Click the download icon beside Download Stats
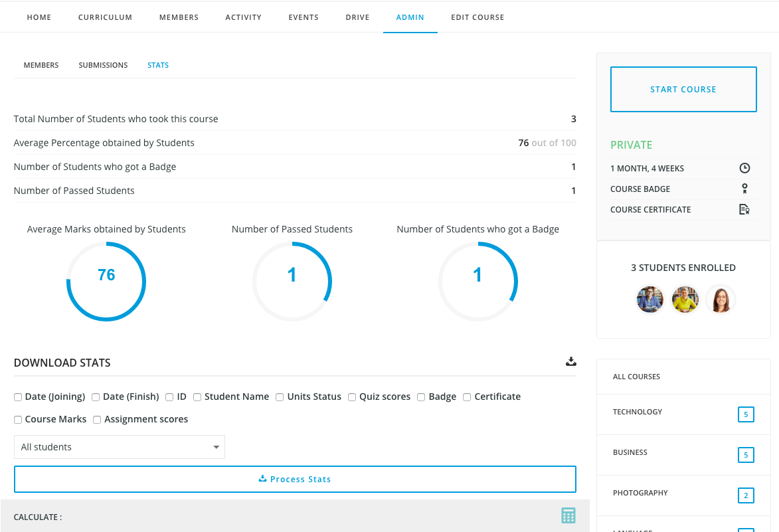This screenshot has height=532, width=779. (570, 362)
